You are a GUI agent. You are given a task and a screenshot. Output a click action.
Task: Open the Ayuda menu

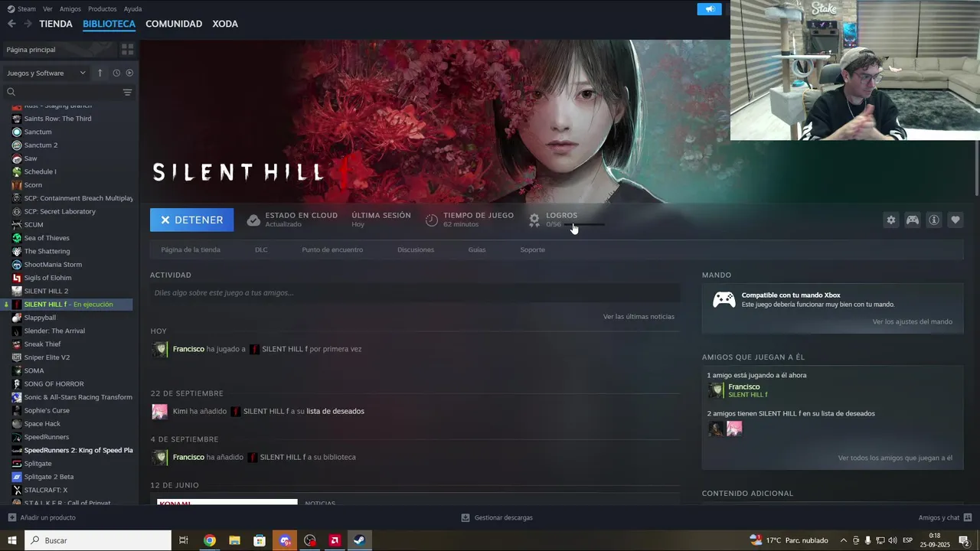coord(132,9)
